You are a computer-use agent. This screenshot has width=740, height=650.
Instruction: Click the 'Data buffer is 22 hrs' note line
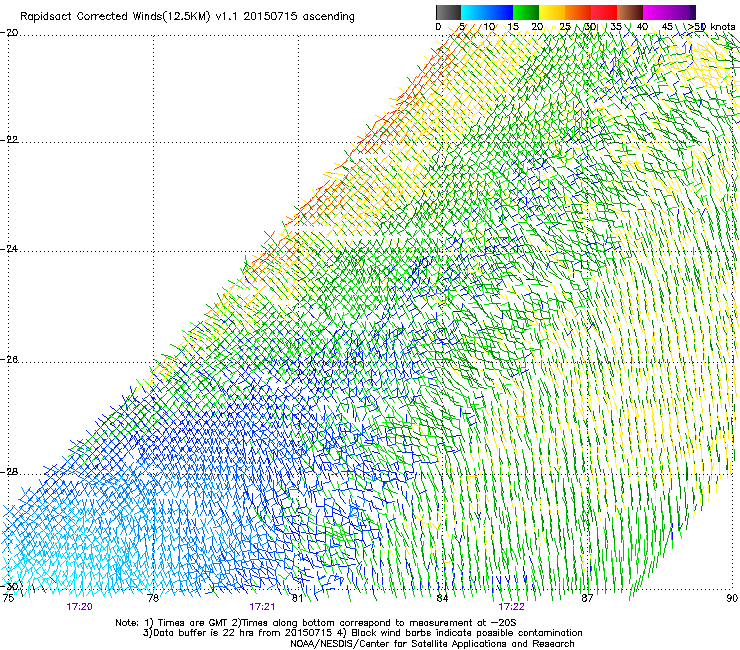pos(362,633)
